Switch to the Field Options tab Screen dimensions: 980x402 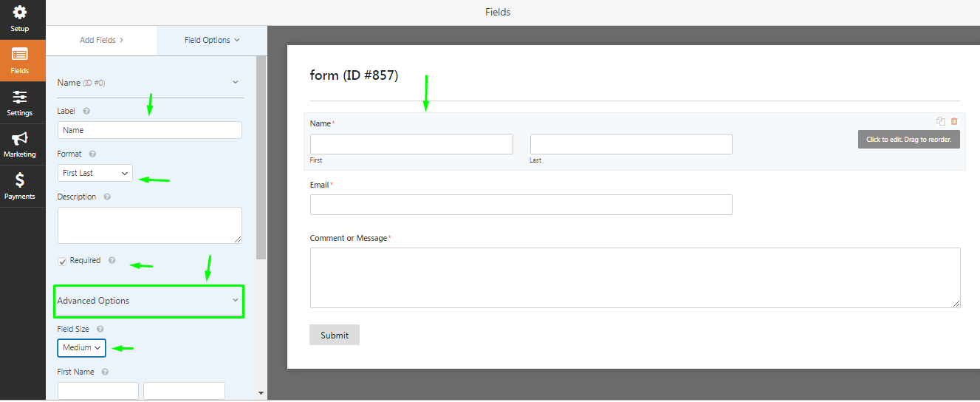pos(212,40)
